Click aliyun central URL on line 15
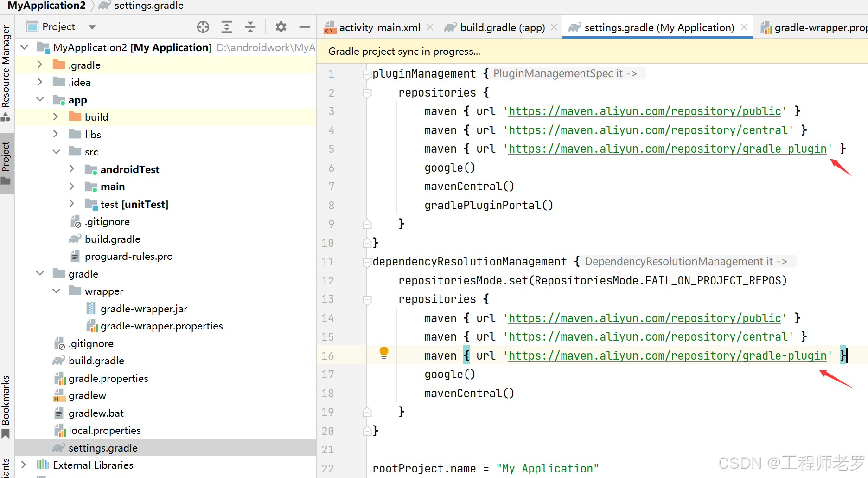Image resolution: width=868 pixels, height=478 pixels. point(648,337)
